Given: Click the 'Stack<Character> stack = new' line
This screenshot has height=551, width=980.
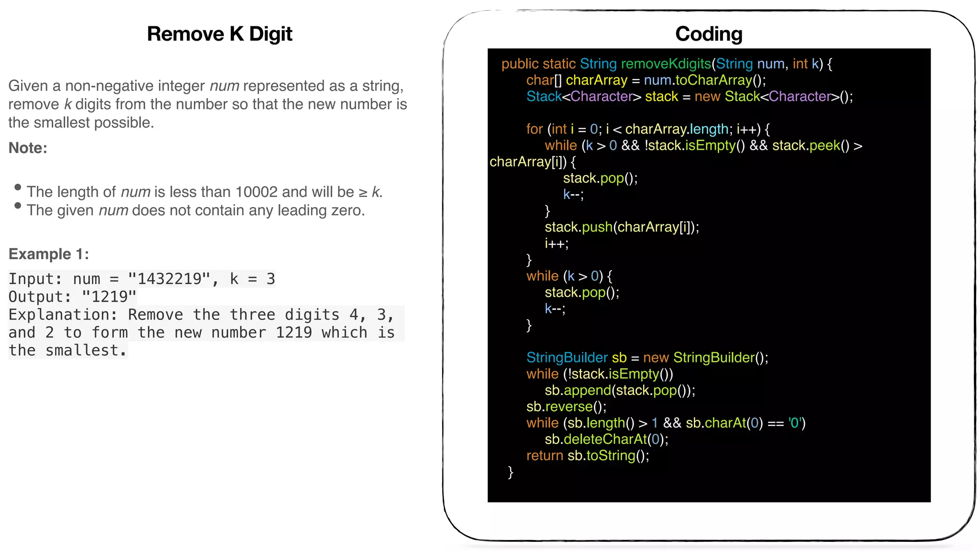Looking at the screenshot, I should 690,97.
